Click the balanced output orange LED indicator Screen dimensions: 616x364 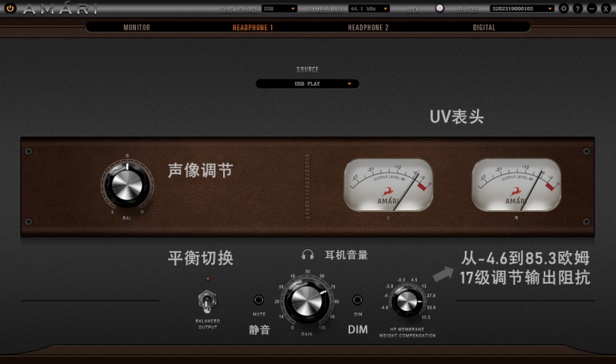(x=207, y=278)
